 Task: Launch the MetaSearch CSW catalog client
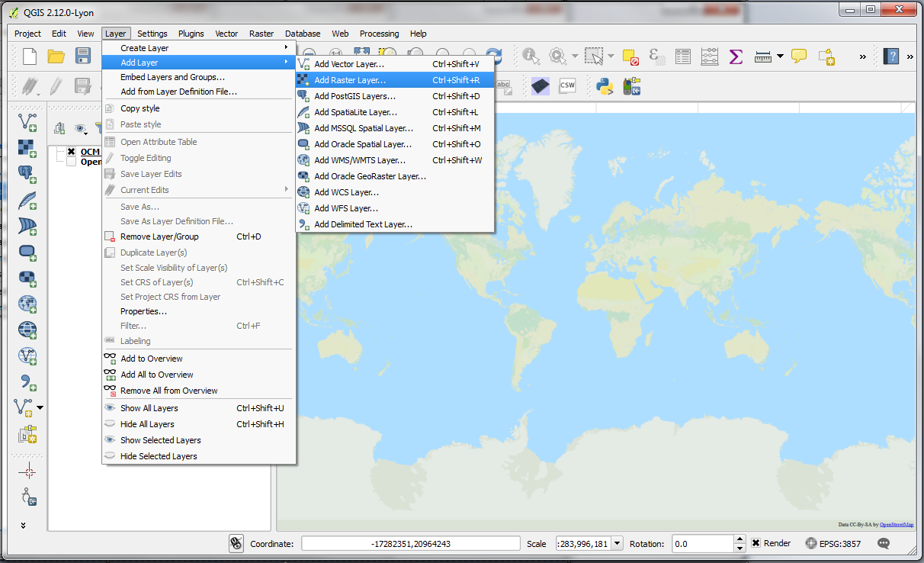567,86
